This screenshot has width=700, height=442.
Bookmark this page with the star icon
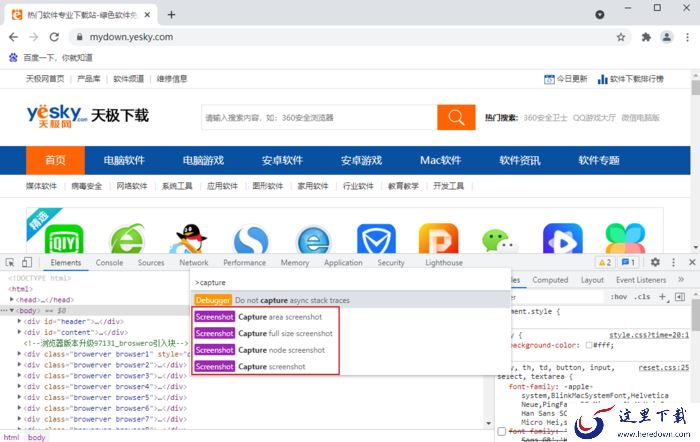(621, 37)
